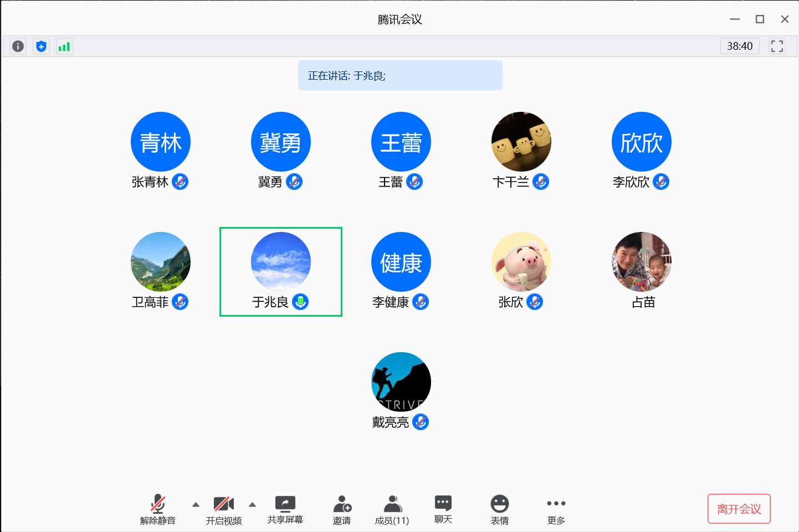Select 冀勇's avatar
This screenshot has height=532, width=799.
click(281, 142)
